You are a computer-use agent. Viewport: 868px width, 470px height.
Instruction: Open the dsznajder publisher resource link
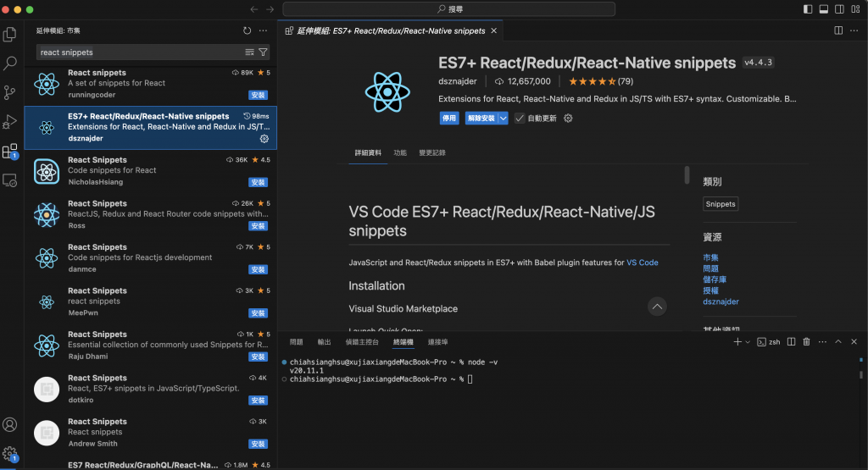(x=721, y=302)
